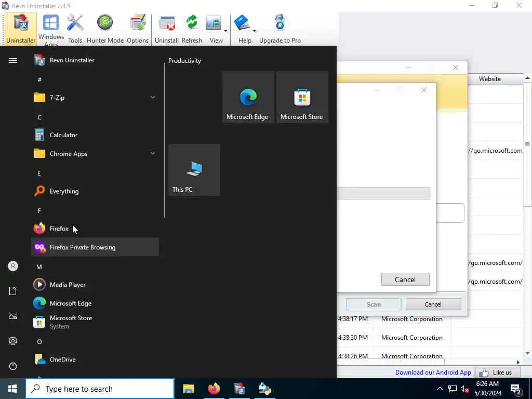Open the Help toolbar icon

click(243, 29)
